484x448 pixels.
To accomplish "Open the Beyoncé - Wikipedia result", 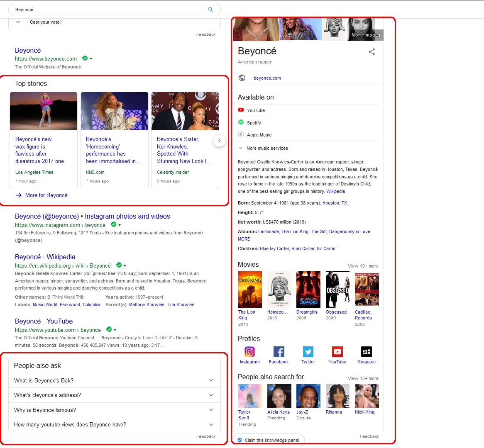I will point(45,257).
